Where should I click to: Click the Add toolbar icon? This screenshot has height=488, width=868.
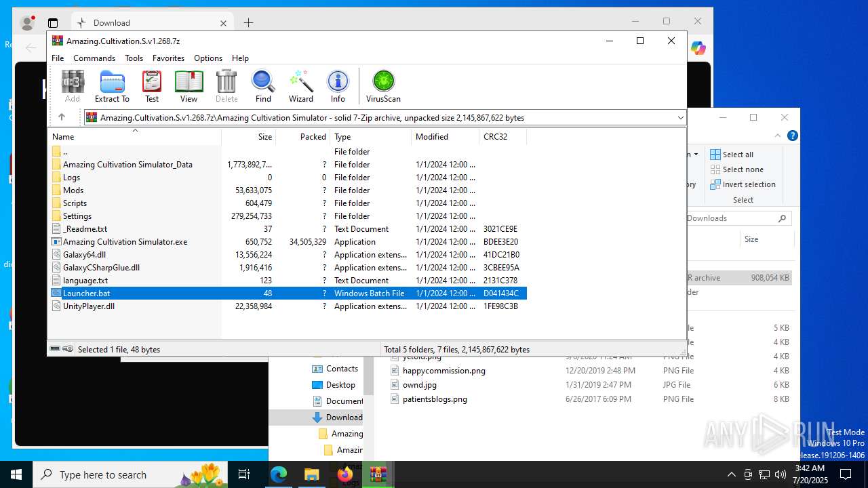pos(73,86)
